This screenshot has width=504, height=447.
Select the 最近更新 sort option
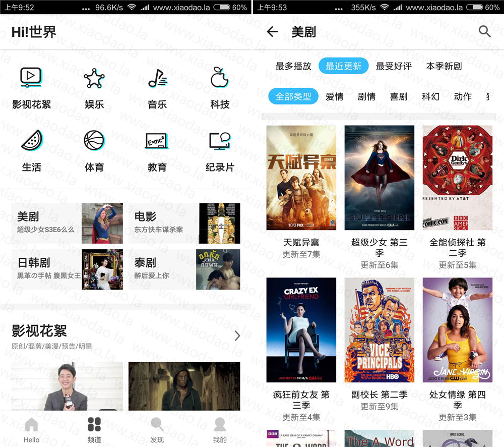(343, 66)
